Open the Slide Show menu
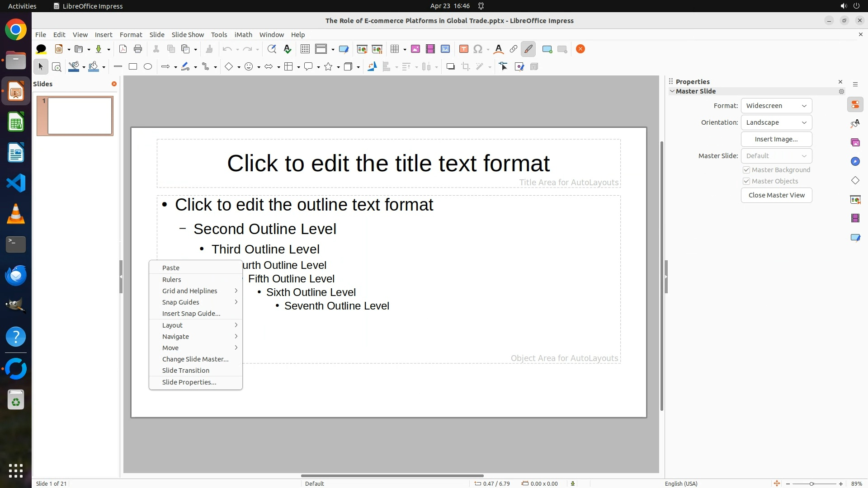The width and height of the screenshot is (868, 488). click(x=188, y=35)
